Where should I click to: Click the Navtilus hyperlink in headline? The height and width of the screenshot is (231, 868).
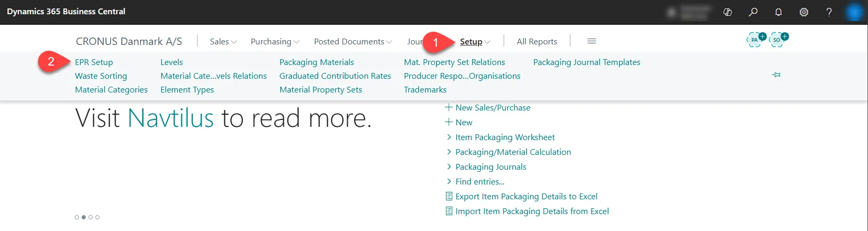point(171,117)
